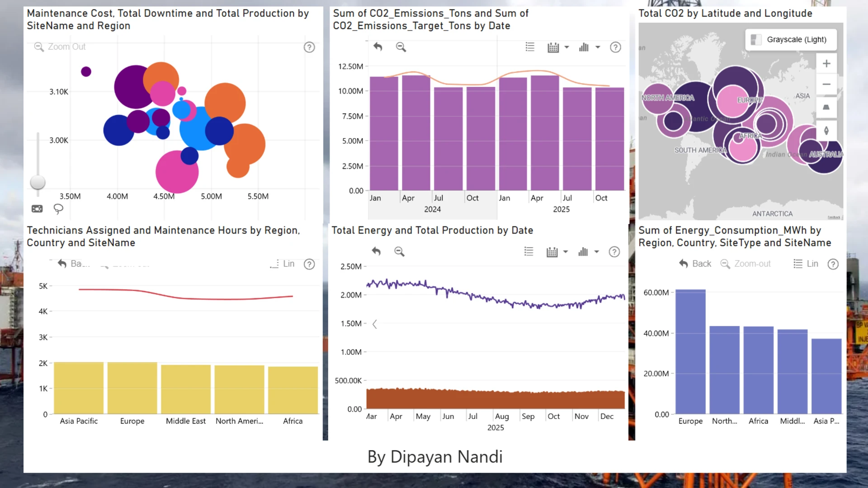Click the map zoom out minus button
The height and width of the screenshot is (488, 868).
[826, 84]
